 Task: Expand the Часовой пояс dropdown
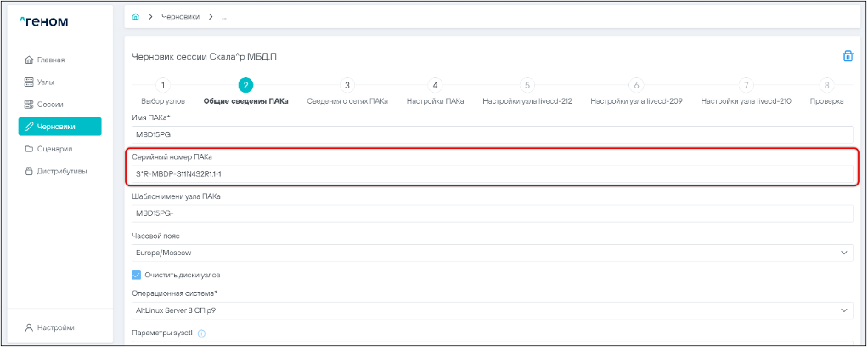pos(493,253)
